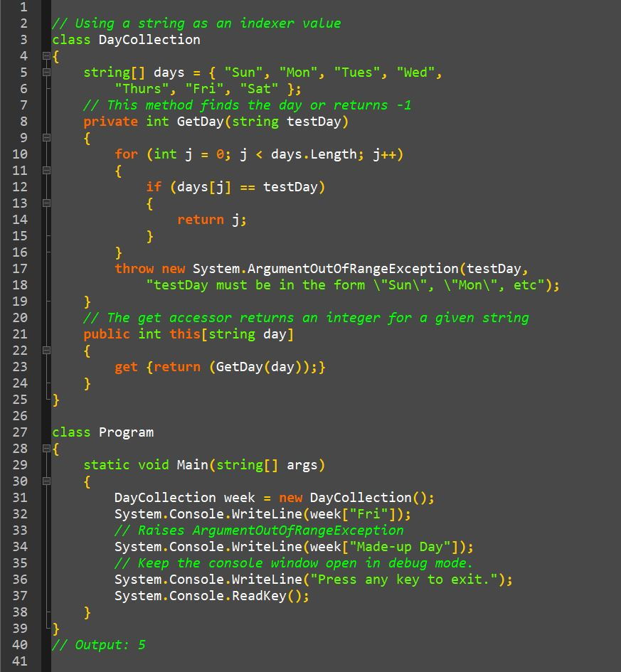Collapse the days array fold on line 5
This screenshot has height=672, width=621.
point(46,73)
